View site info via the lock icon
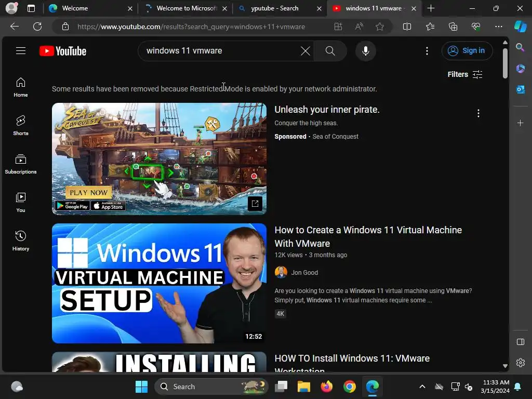 pyautogui.click(x=65, y=26)
